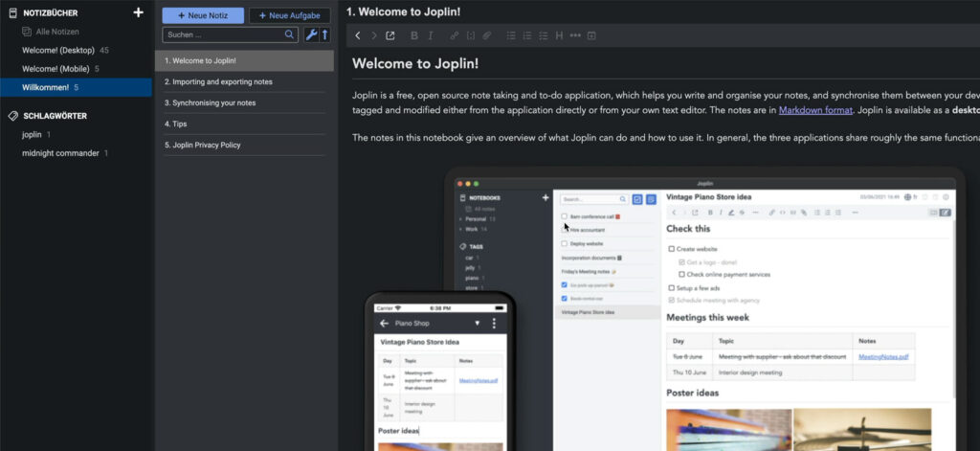
Task: Insert a hyperlink via the toolbar
Action: (455, 36)
